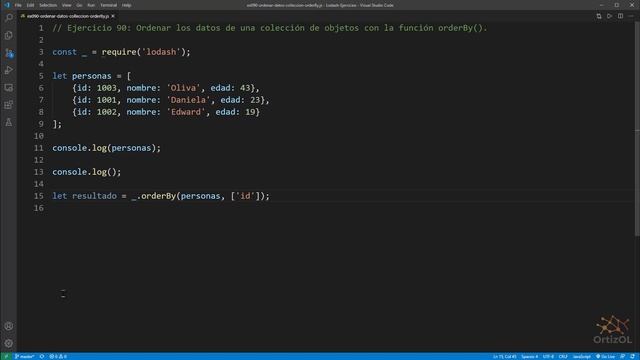Open the feedback icon in status bar
This screenshot has width=640, height=360.
point(622,356)
